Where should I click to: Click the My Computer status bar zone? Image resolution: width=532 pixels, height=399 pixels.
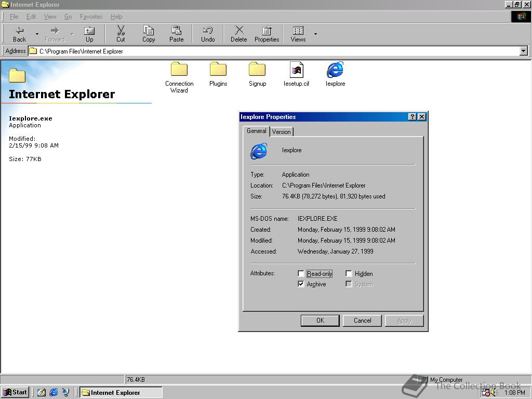tap(446, 379)
